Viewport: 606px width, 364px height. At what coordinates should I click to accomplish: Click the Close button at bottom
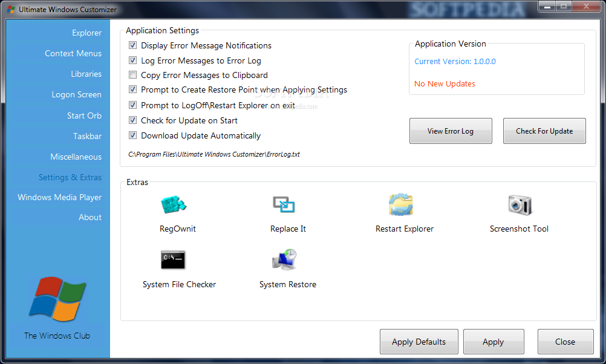coord(565,342)
